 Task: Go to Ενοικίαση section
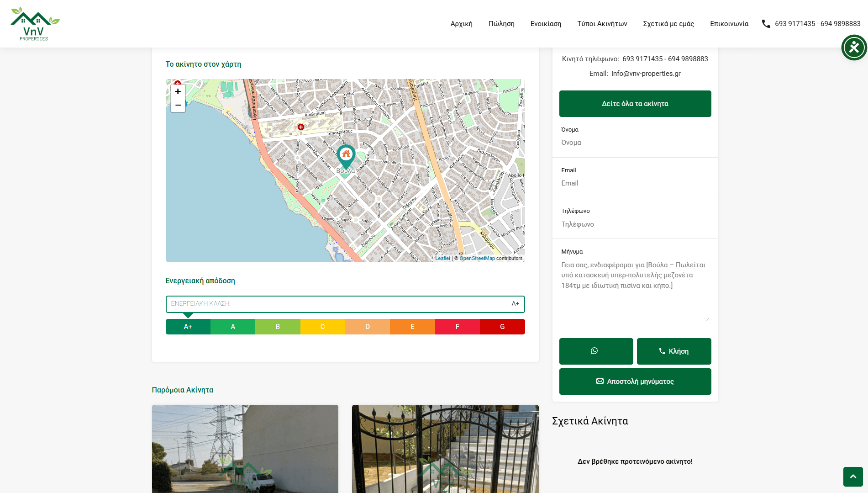pos(546,24)
